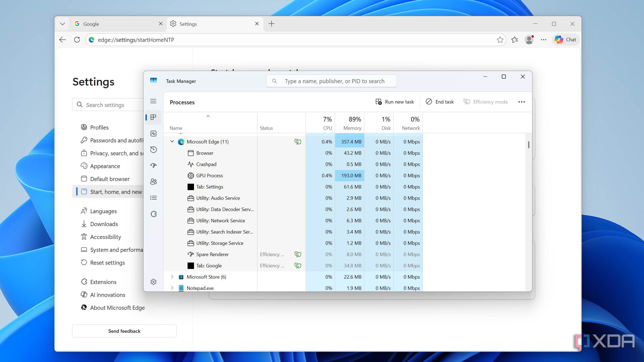Viewport: 644px width, 362px height.
Task: Open a new Edge tab
Action: coord(272,24)
